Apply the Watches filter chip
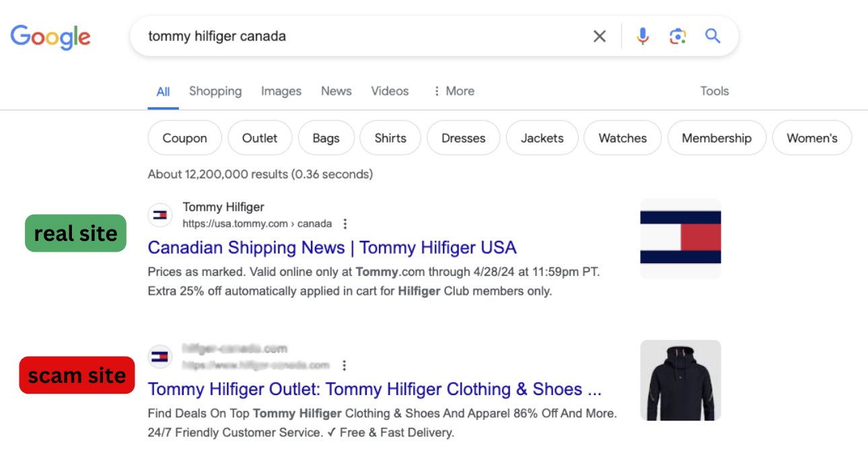 pos(622,138)
